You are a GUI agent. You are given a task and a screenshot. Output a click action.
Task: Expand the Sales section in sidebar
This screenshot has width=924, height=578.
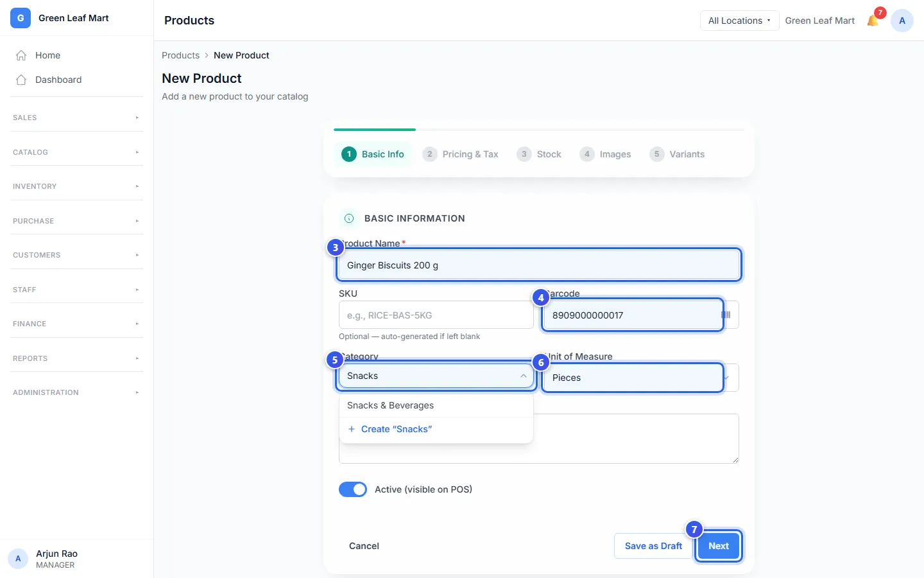click(77, 118)
